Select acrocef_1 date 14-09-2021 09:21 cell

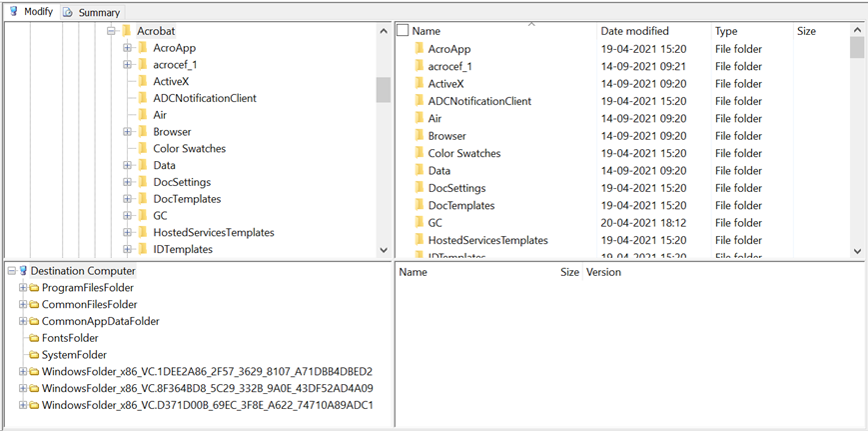point(643,66)
